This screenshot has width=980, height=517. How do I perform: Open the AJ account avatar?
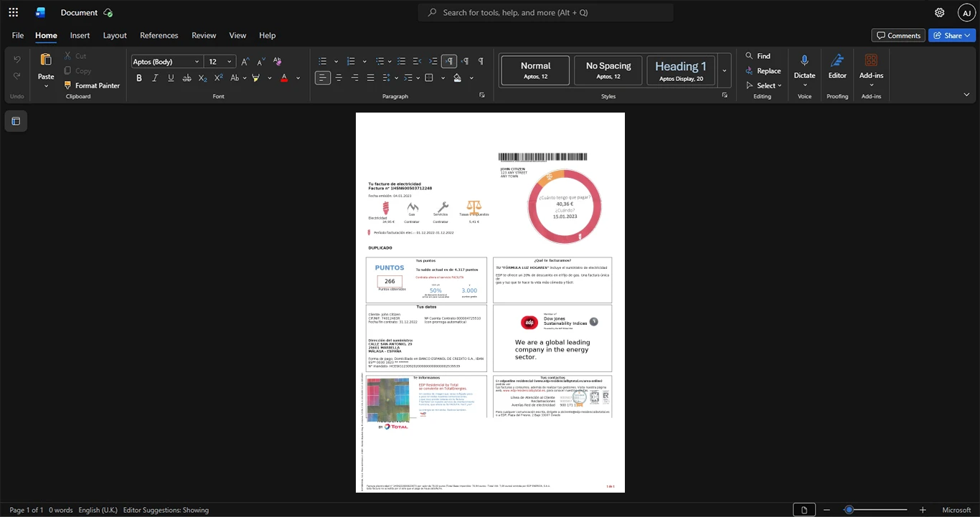tap(966, 12)
